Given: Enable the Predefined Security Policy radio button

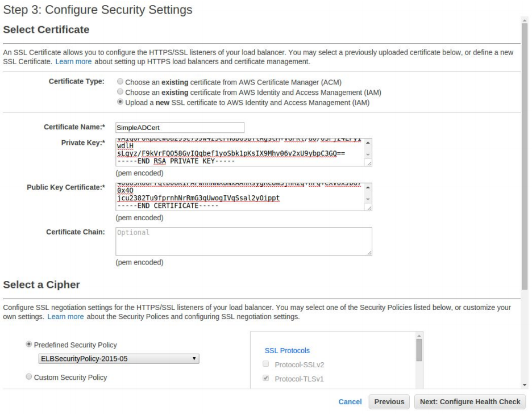Looking at the screenshot, I should [29, 345].
